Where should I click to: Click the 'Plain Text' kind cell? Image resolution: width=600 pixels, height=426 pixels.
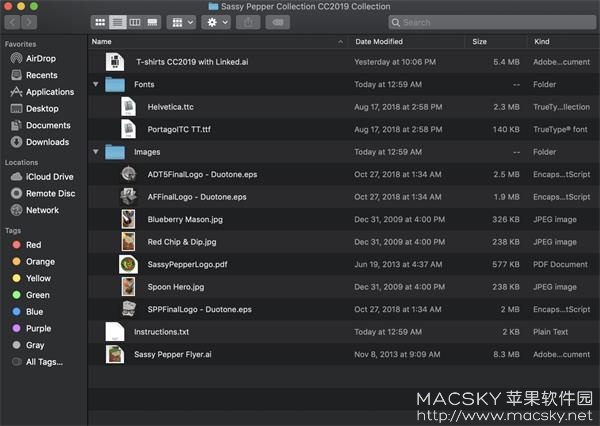550,332
